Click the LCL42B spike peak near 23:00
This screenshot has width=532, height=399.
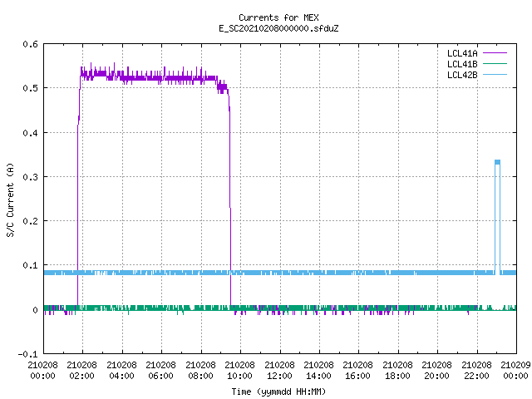click(x=497, y=162)
